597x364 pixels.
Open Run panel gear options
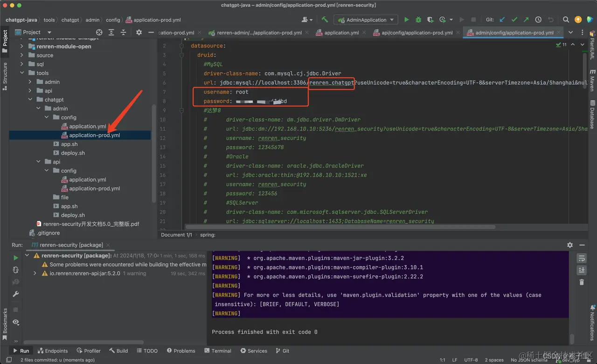pos(569,245)
